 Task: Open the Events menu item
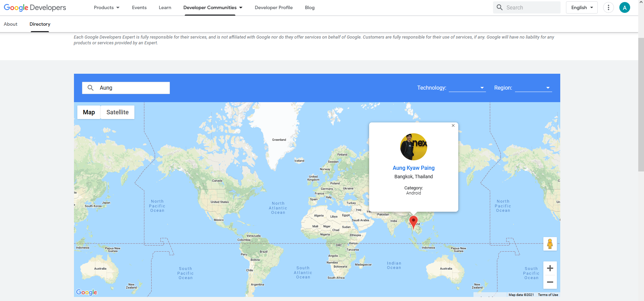click(139, 7)
